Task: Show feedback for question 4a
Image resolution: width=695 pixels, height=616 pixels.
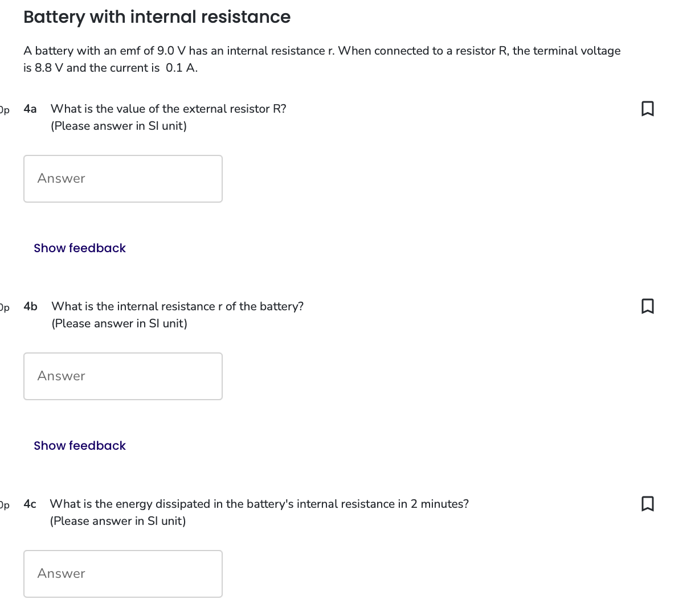Action: [80, 248]
